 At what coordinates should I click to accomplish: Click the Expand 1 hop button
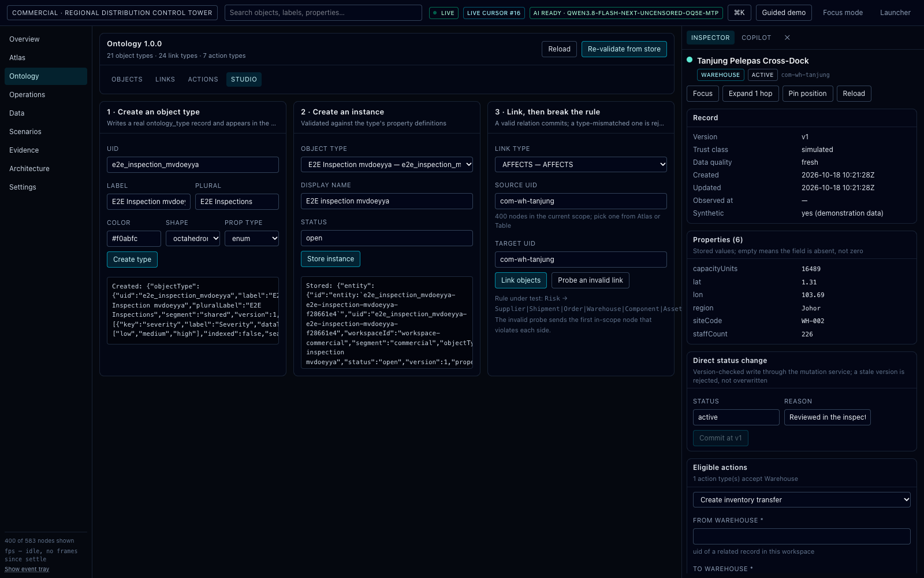pos(750,94)
